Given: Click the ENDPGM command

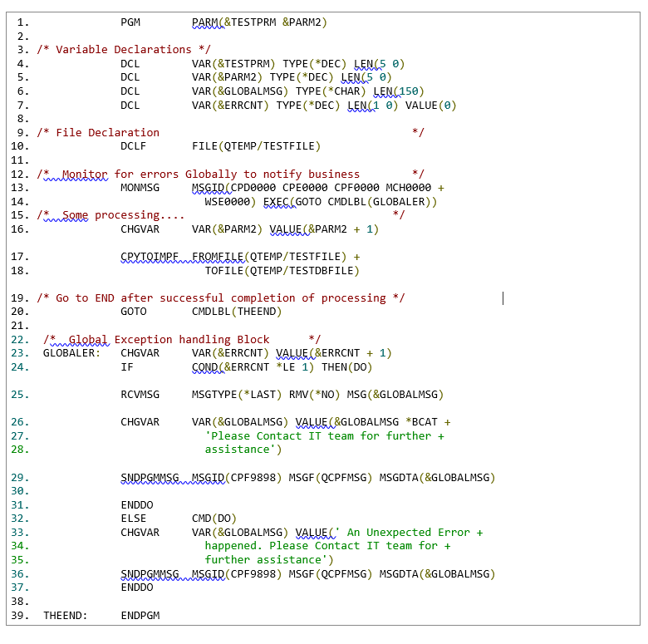Looking at the screenshot, I should 140,616.
